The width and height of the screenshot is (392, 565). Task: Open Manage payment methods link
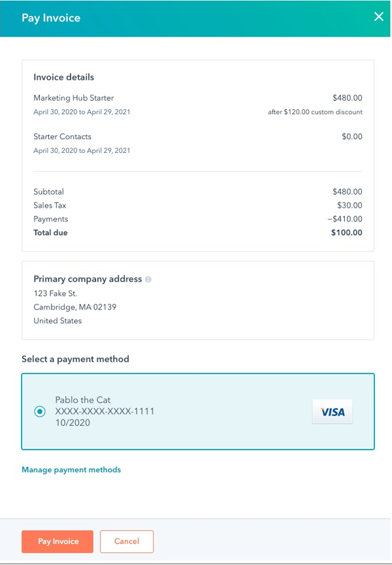pyautogui.click(x=71, y=470)
